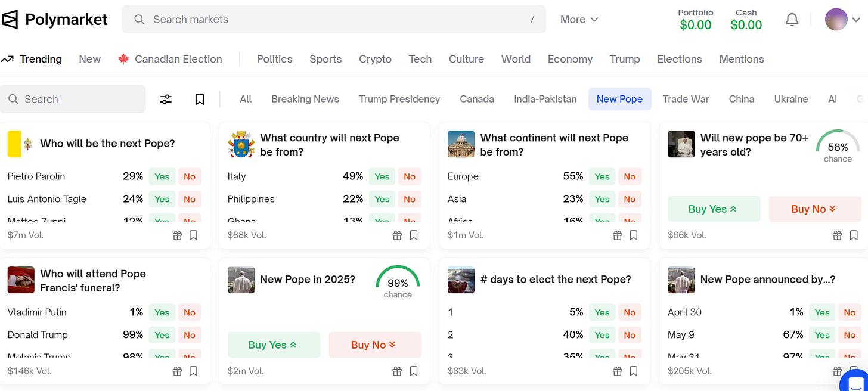Click No for Philippines
The height and width of the screenshot is (391, 868).
pos(410,199)
